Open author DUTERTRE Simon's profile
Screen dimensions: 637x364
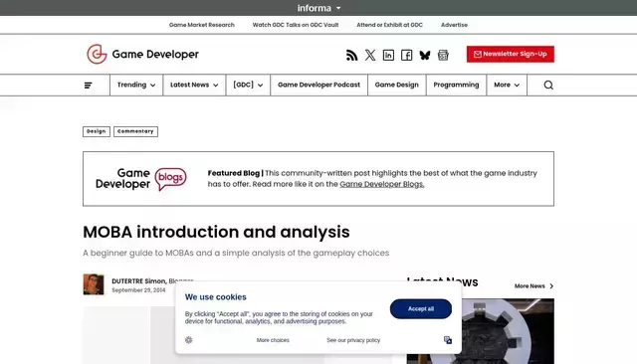pyautogui.click(x=138, y=280)
